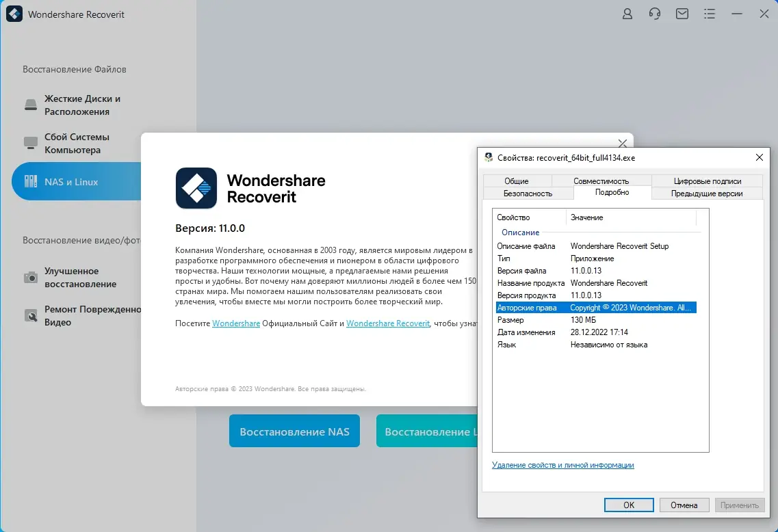Image resolution: width=778 pixels, height=532 pixels.
Task: Click the Авторские права © 2023 footer text
Action: (270, 389)
